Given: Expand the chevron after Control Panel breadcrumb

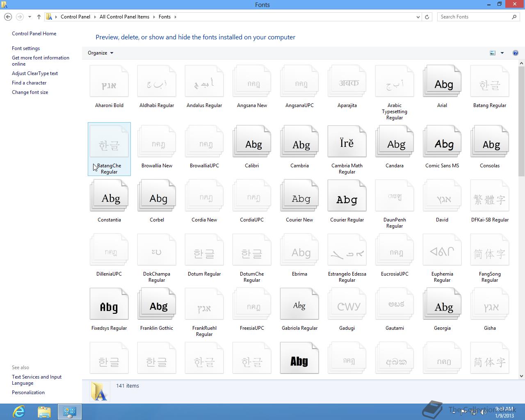Looking at the screenshot, I should coord(95,17).
